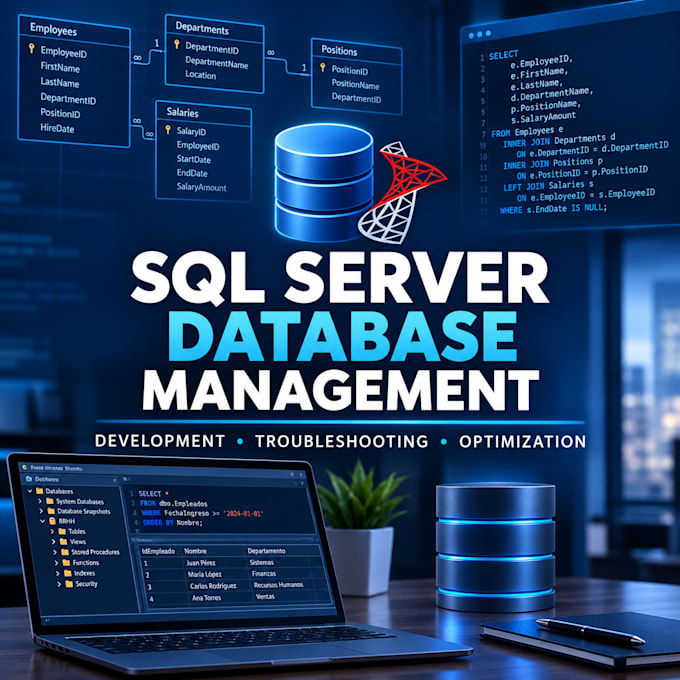680x680 pixels.
Task: Click the Databases folder icon in tree
Action: [x=39, y=491]
